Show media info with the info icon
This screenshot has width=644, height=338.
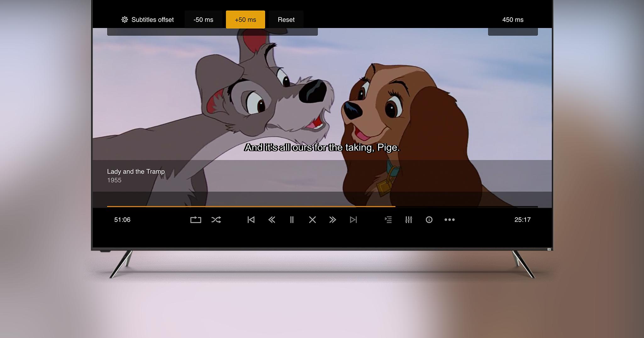429,220
